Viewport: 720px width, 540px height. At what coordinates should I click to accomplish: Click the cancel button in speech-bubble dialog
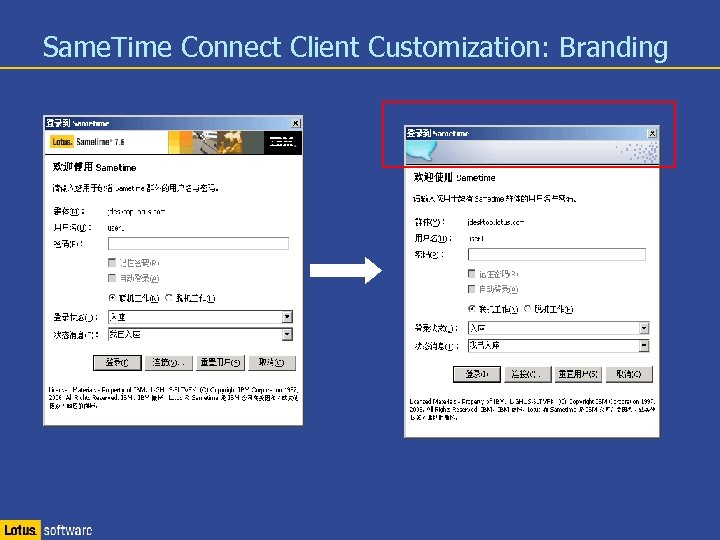pos(629,374)
